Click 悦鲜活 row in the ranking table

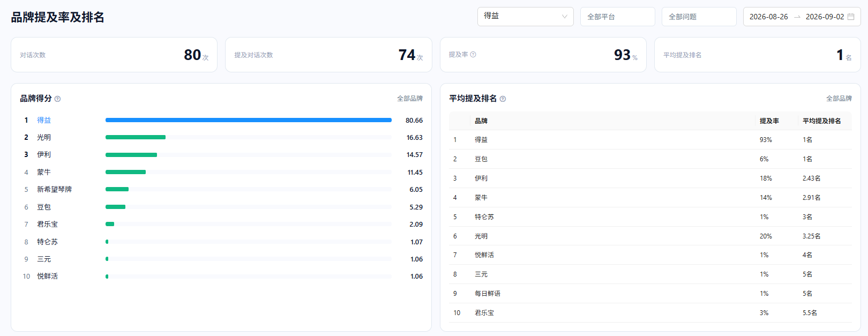[650, 255]
